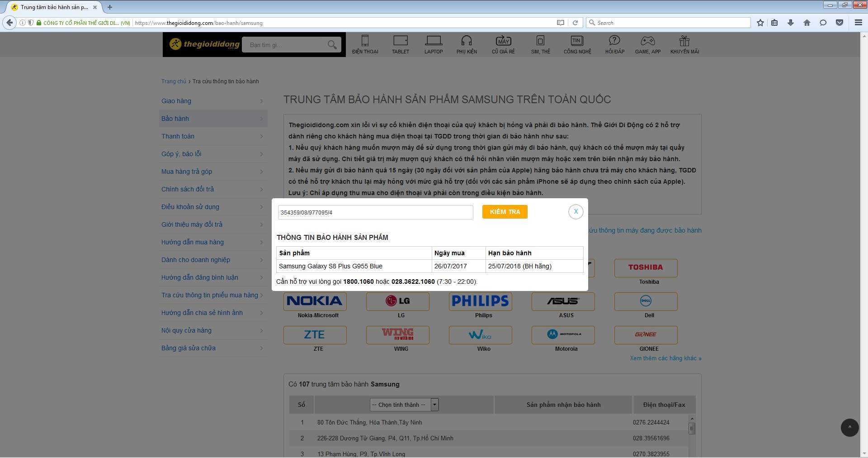
Task: Select the Thanh toán menu item
Action: (x=178, y=136)
